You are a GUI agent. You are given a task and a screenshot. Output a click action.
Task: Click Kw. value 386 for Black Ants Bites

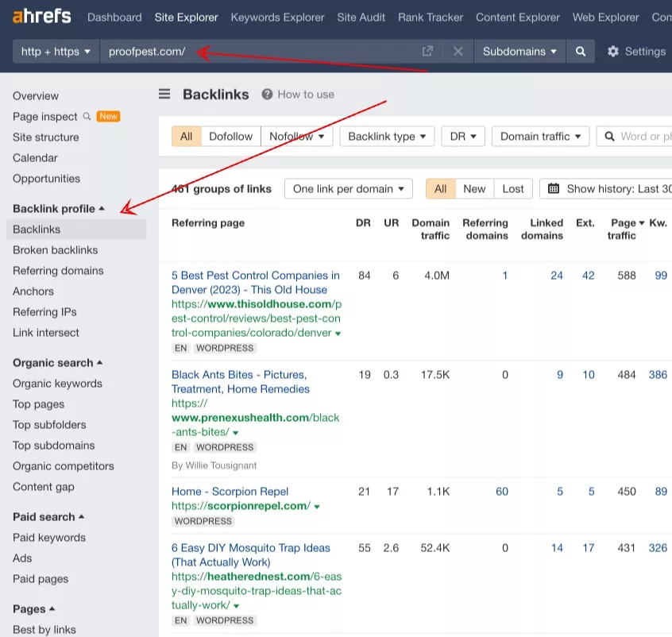658,375
